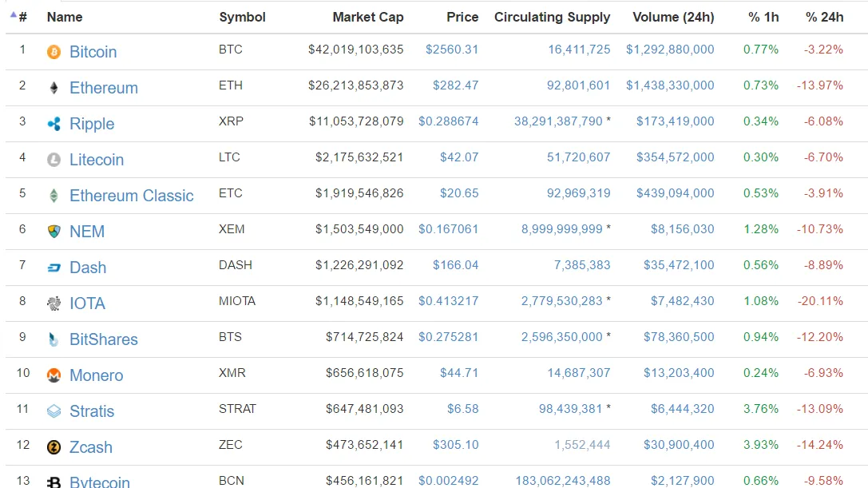Open the Dash name link
The image size is (868, 488).
tap(88, 268)
